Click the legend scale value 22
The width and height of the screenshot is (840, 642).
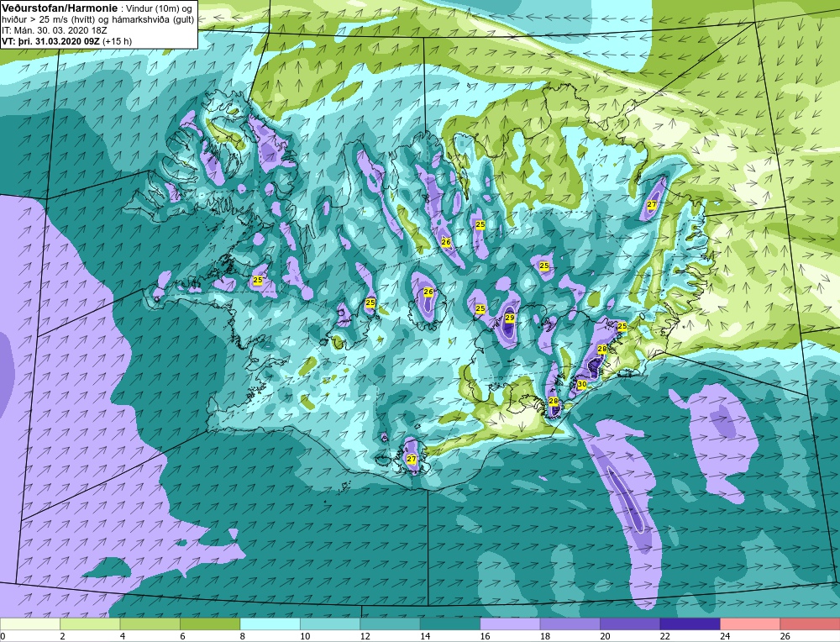664,636
